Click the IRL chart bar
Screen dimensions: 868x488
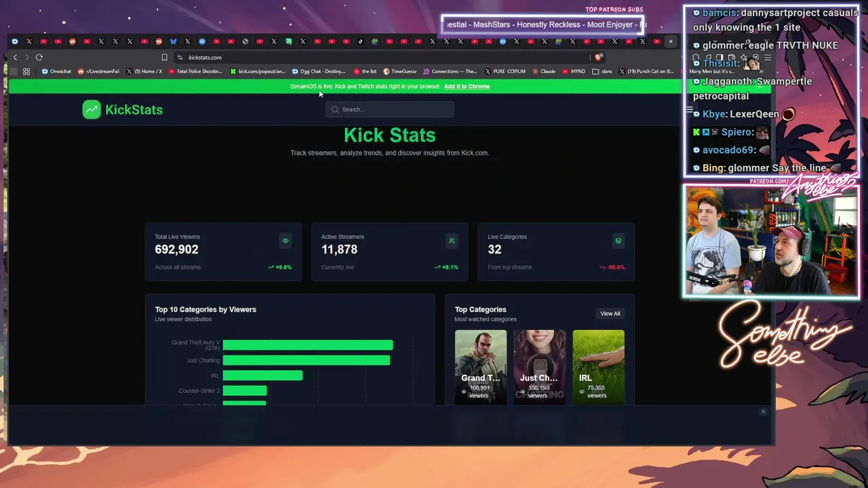click(262, 375)
